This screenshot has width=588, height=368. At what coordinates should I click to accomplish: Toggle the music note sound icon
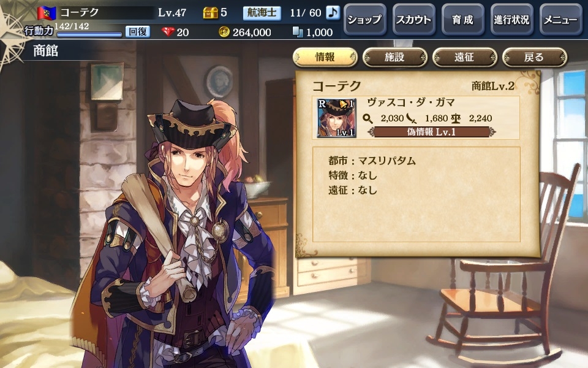pos(332,13)
